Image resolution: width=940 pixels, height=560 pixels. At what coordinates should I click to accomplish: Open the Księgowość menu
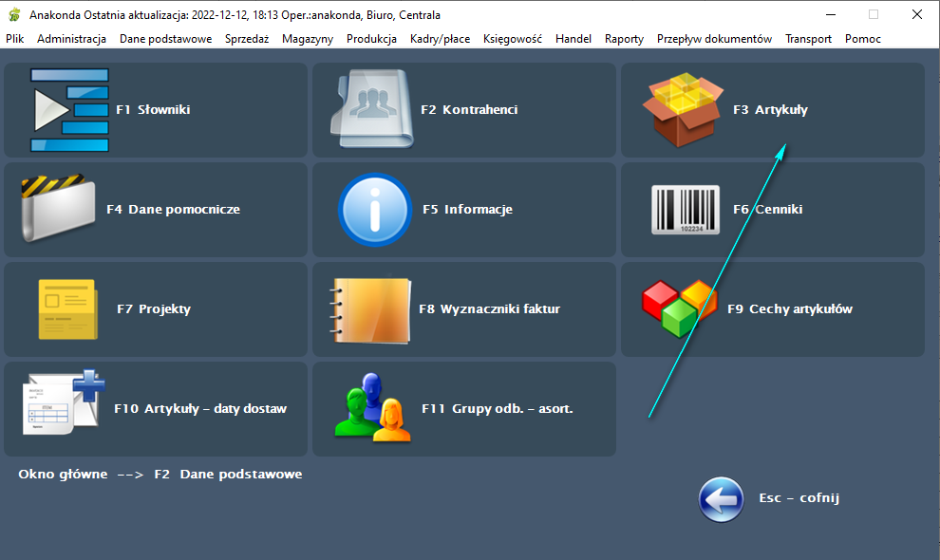pyautogui.click(x=513, y=39)
